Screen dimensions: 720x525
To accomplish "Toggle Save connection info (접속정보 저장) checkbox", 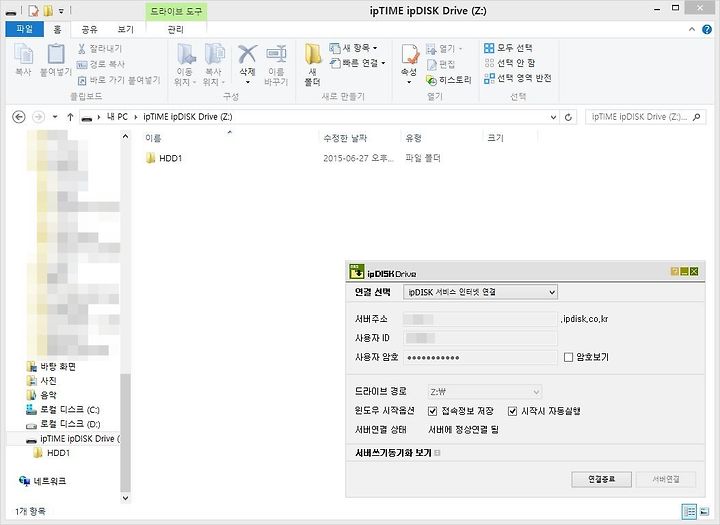I will click(432, 411).
